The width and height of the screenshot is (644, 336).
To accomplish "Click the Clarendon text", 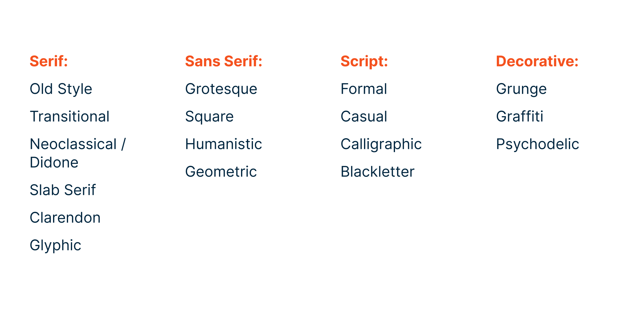I will point(65,218).
